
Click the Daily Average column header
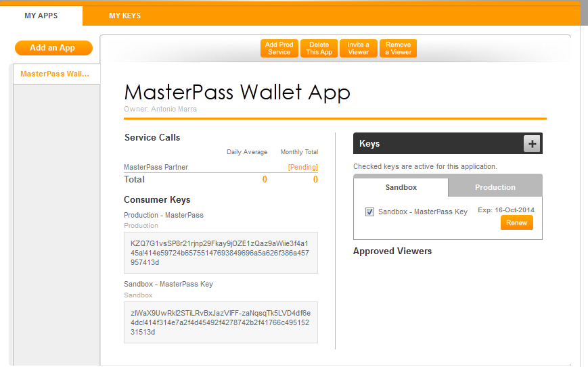(x=247, y=152)
